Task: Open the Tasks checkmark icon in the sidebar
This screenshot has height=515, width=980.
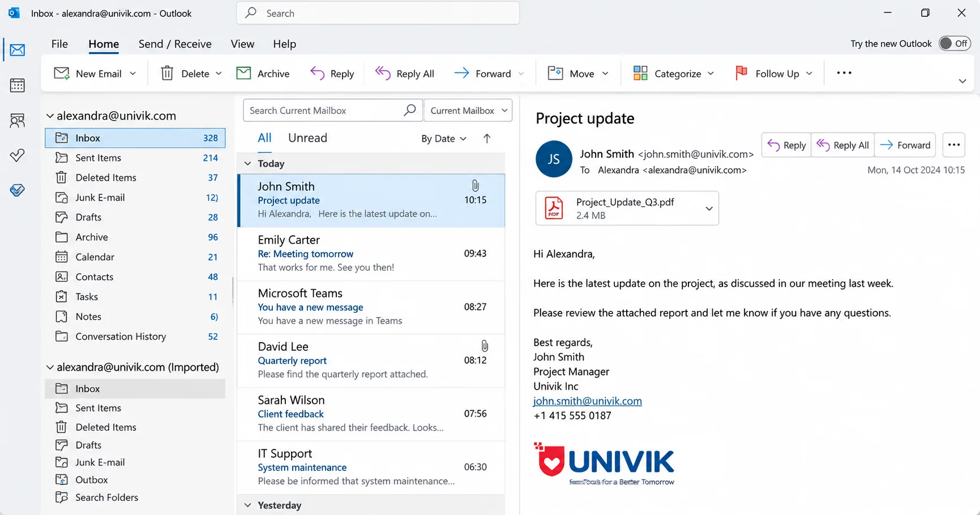Action: (18, 155)
